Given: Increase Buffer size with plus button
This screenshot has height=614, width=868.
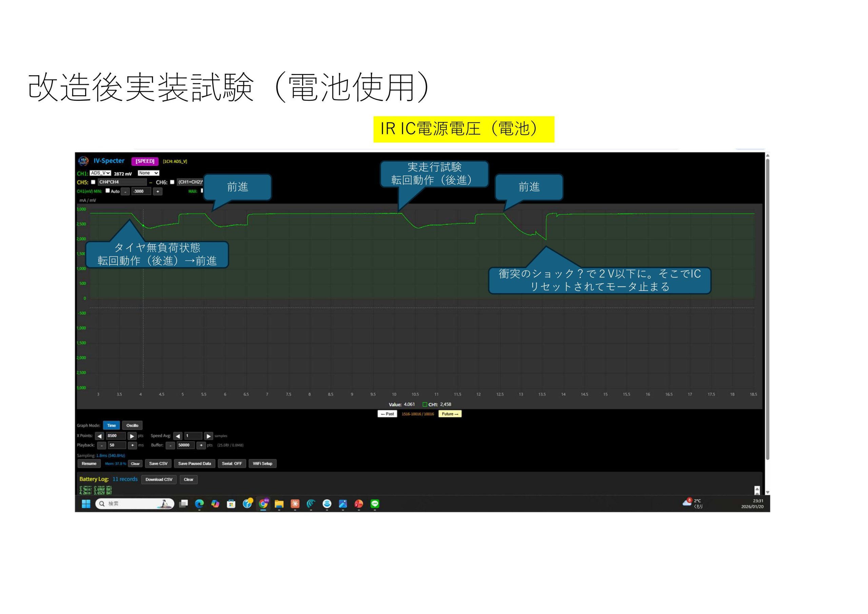Looking at the screenshot, I should point(201,445).
